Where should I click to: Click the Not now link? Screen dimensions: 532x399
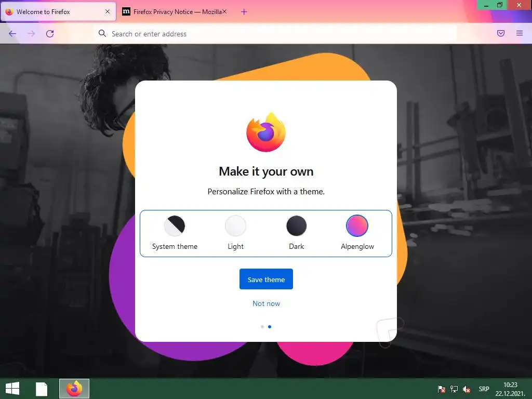(x=267, y=303)
